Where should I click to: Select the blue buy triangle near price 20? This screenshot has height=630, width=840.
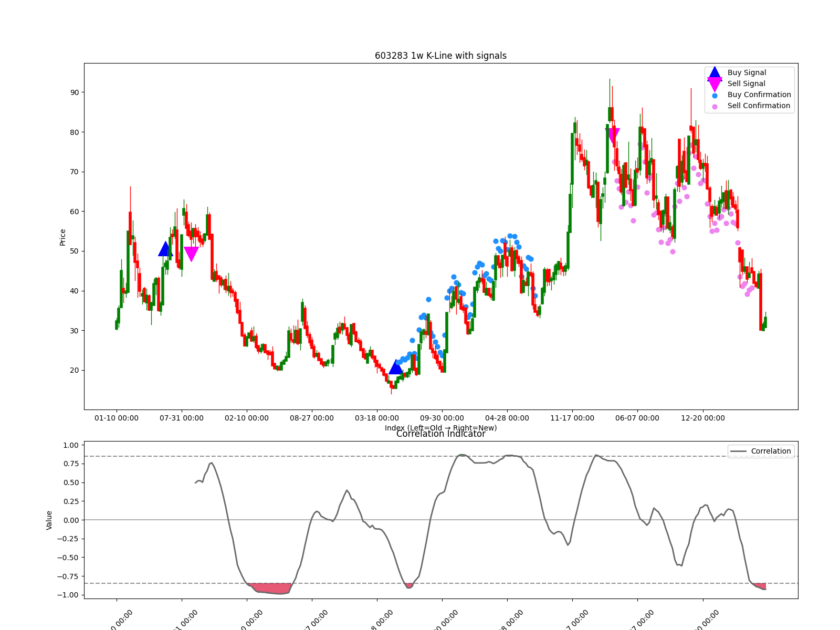tap(396, 367)
